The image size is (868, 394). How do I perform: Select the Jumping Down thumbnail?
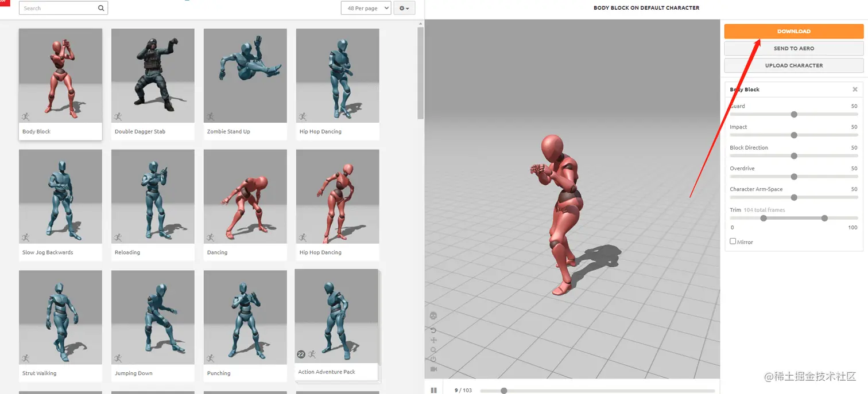pyautogui.click(x=153, y=318)
